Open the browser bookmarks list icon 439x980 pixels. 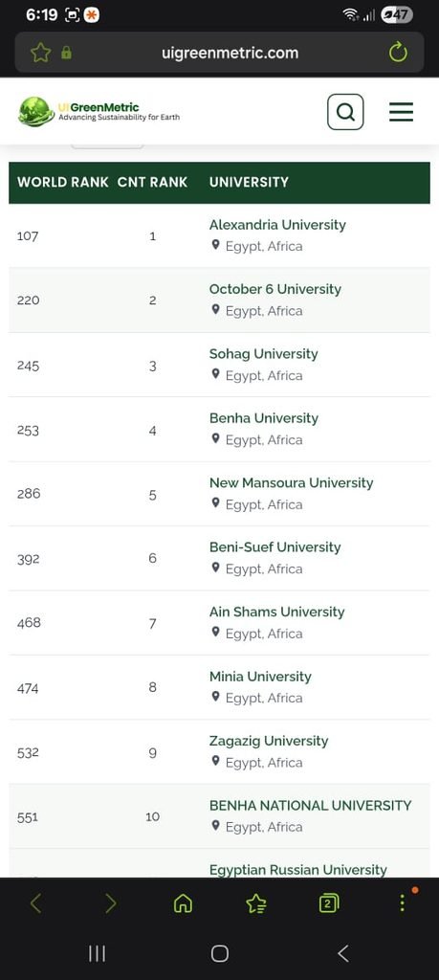[256, 903]
